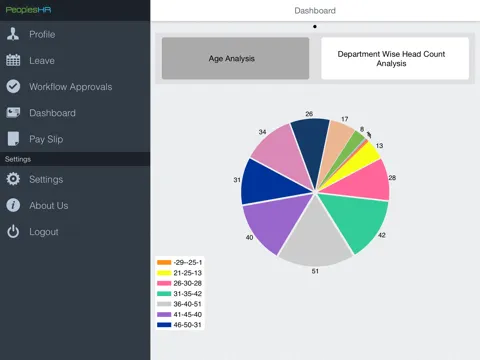Click the Profile person icon
480x360 pixels.
coord(13,34)
